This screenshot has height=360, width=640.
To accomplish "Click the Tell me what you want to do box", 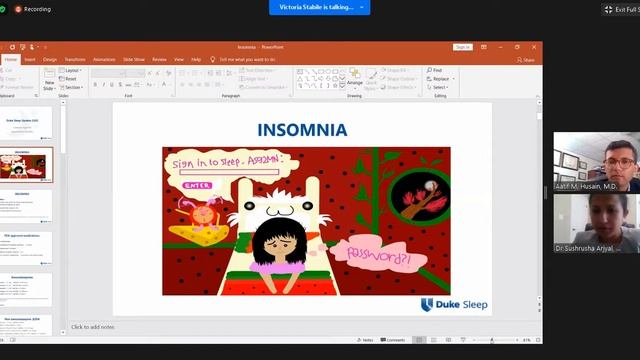I will [x=247, y=60].
